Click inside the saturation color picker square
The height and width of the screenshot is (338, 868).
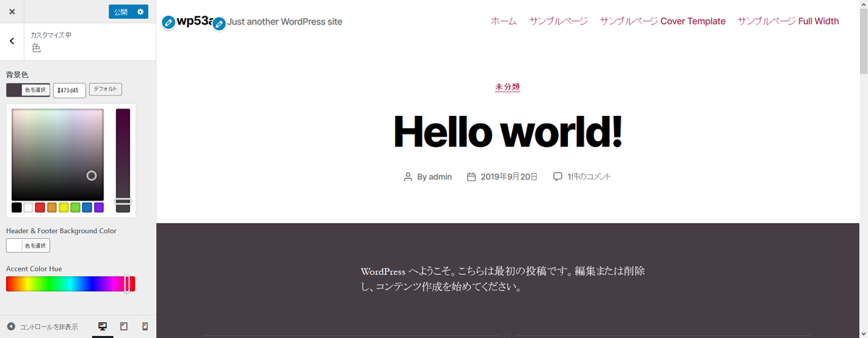58,154
